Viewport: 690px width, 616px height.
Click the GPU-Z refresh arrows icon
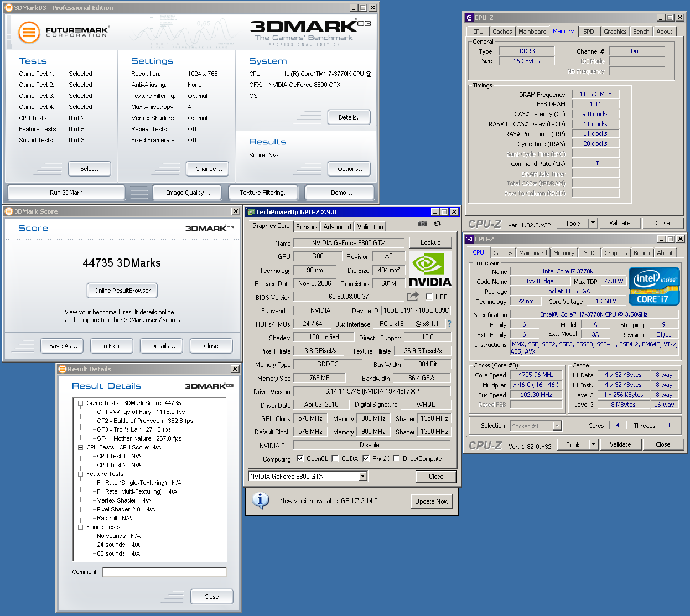438,224
